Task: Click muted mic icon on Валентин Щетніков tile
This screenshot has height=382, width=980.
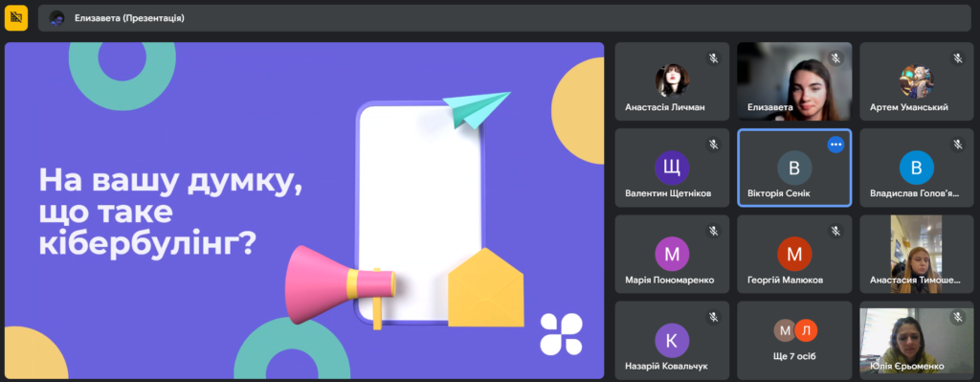Action: (x=713, y=145)
